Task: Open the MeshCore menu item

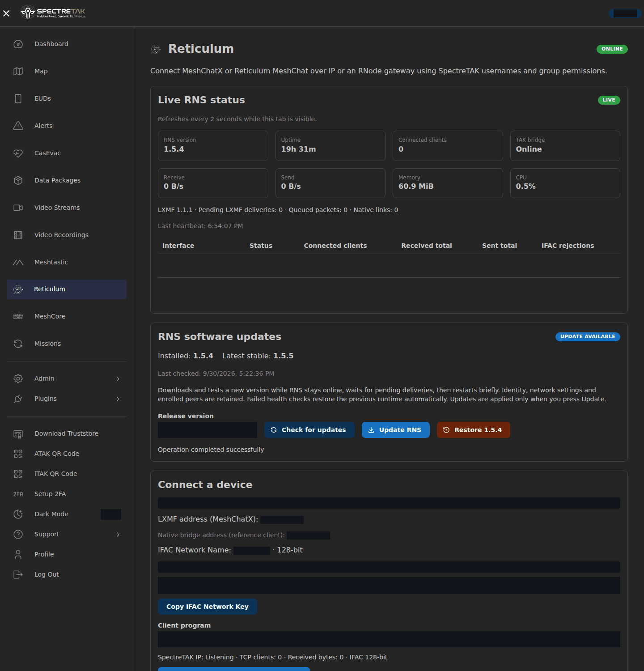Action: [67, 316]
